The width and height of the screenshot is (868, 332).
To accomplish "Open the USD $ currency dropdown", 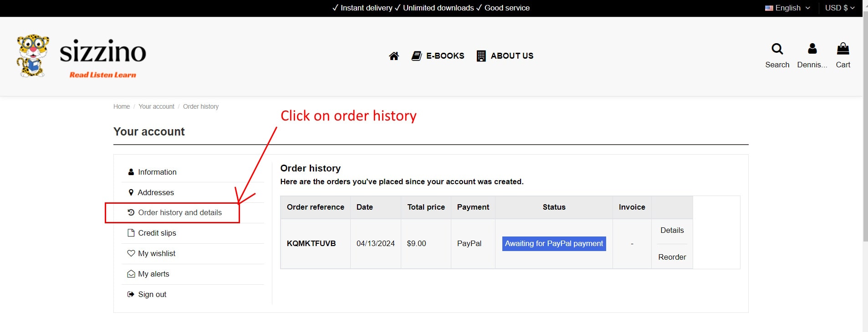I will pos(839,8).
